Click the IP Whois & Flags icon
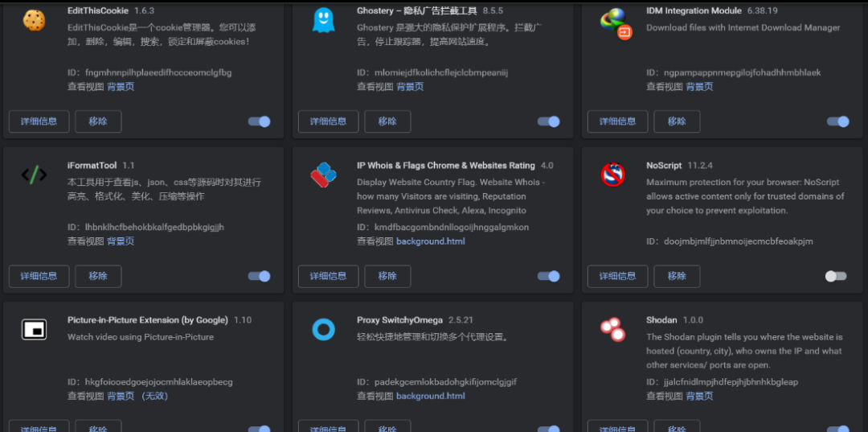 tap(323, 175)
